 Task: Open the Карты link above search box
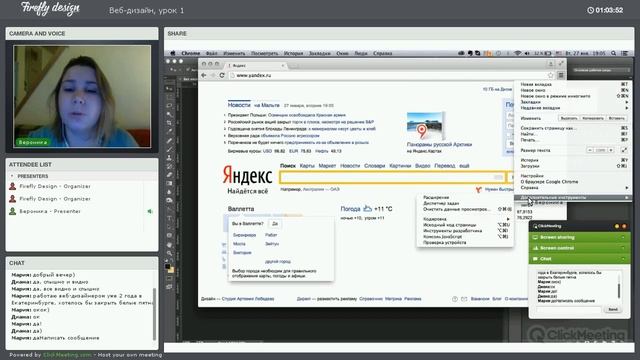[x=307, y=166]
